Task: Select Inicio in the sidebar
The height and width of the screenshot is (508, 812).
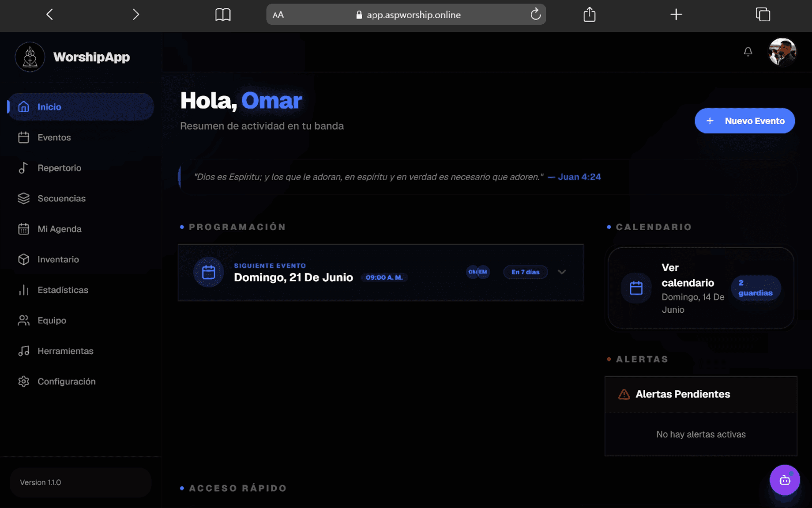Action: pyautogui.click(x=81, y=107)
